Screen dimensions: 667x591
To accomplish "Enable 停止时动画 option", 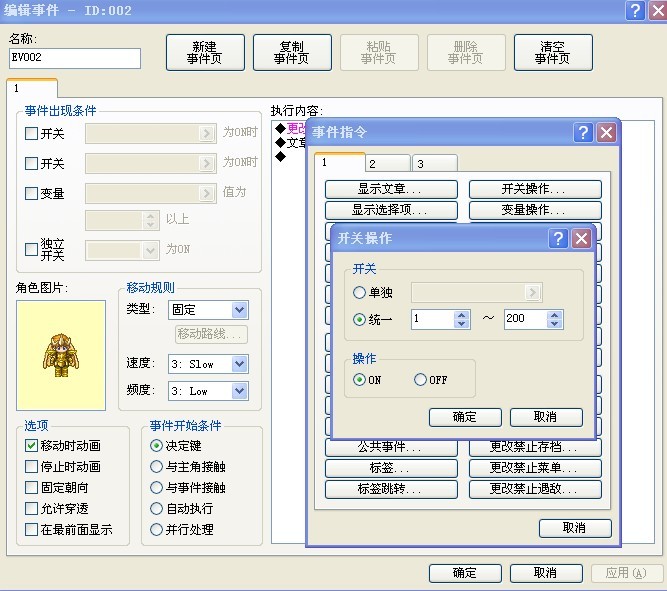I will point(31,467).
